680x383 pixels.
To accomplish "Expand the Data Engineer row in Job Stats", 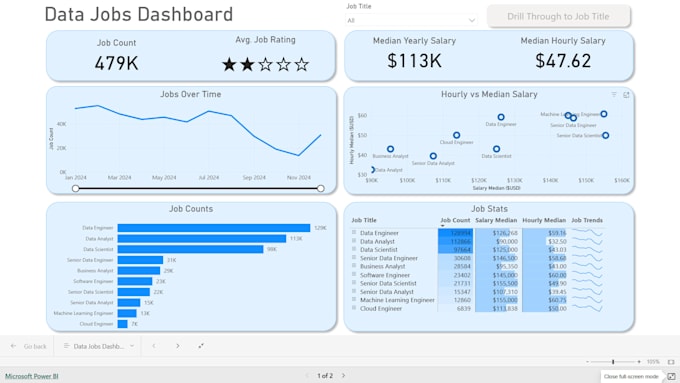I will (x=354, y=232).
